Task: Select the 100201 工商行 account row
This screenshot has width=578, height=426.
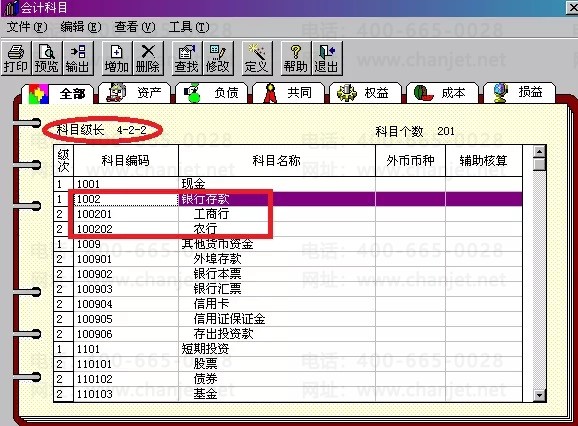Action: pos(288,214)
